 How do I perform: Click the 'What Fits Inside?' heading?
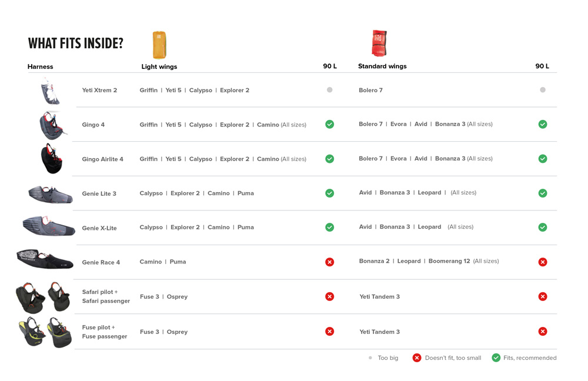coord(75,43)
